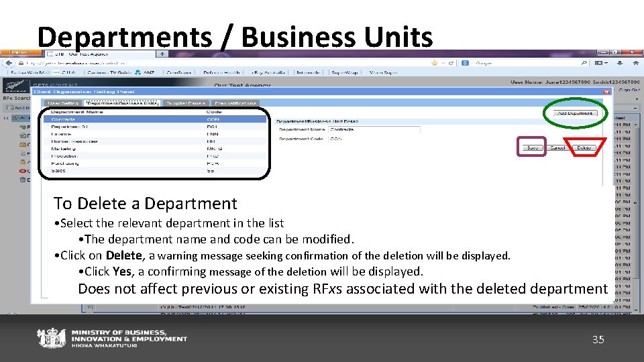Open the Our Test Agency browser tab
Image resolution: width=644 pixels, height=362 pixels.
coord(101,54)
